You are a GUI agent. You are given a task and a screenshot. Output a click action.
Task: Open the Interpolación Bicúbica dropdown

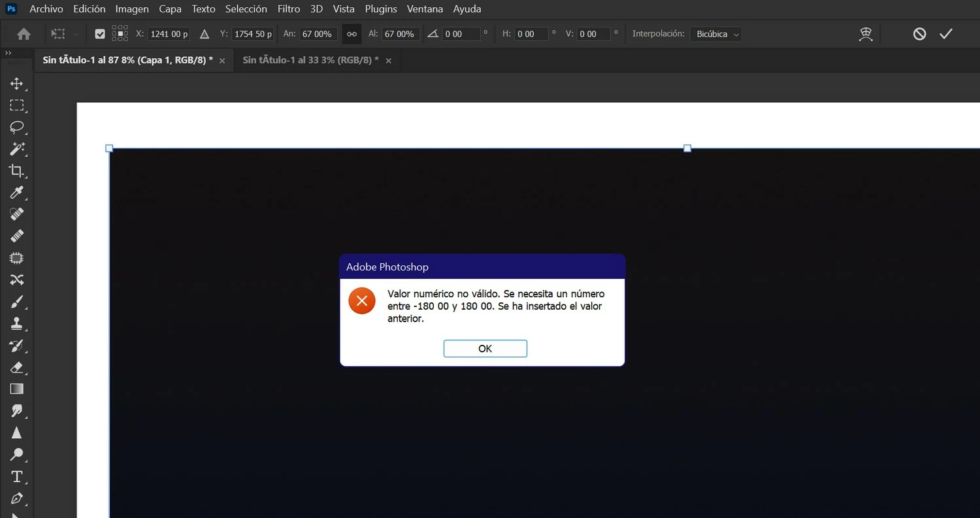(715, 34)
